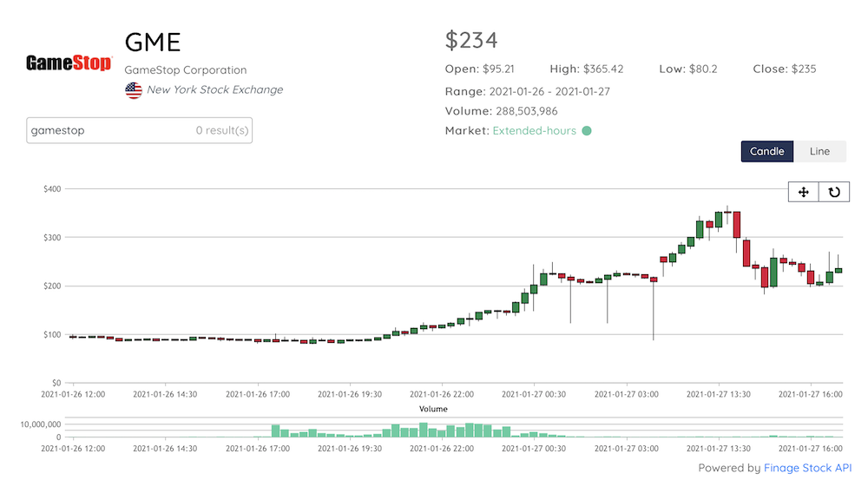The height and width of the screenshot is (480, 868).
Task: Click the Range 2021-01-26 - 2021-01-27 text
Action: tap(527, 91)
